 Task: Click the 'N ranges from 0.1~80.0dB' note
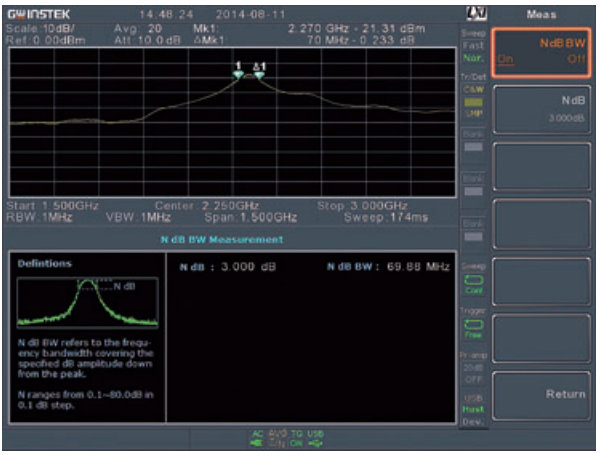85,400
